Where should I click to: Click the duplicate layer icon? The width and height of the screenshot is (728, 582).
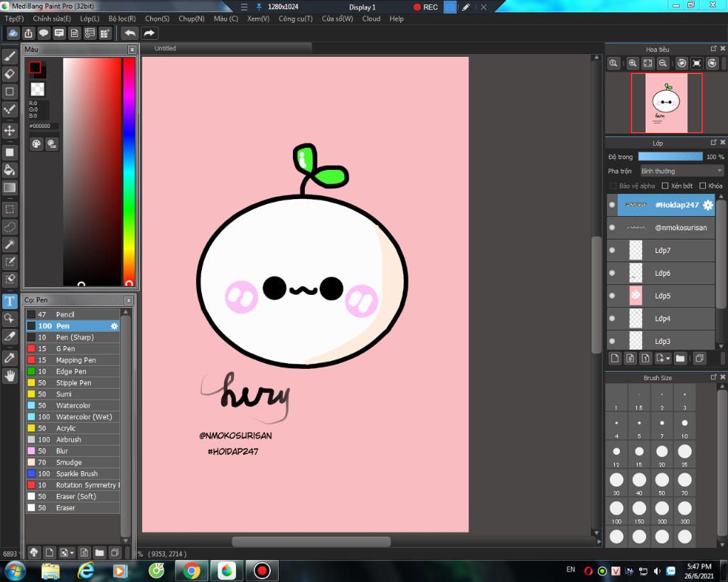(x=700, y=358)
